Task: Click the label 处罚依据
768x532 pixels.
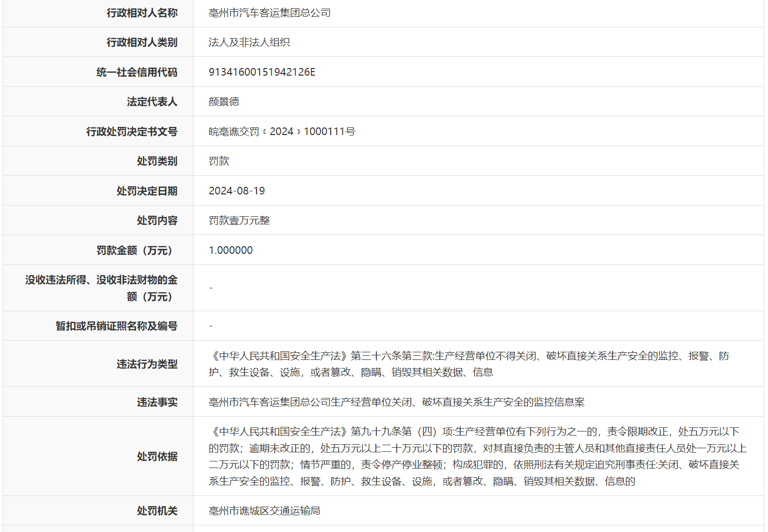Action: (157, 456)
